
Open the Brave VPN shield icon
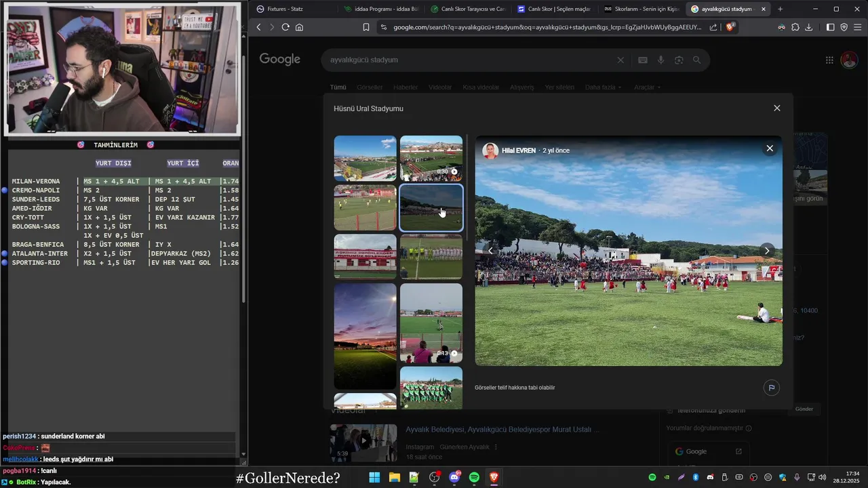pos(844,27)
